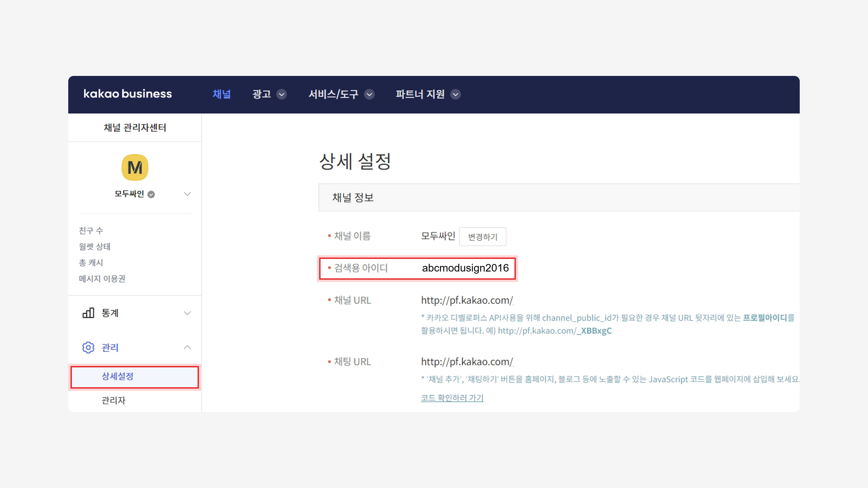Open the 광고 dropdown arrow
The width and height of the screenshot is (868, 488).
(x=281, y=94)
